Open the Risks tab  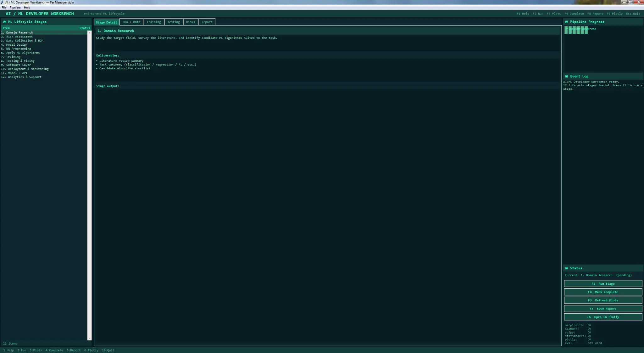(x=191, y=22)
